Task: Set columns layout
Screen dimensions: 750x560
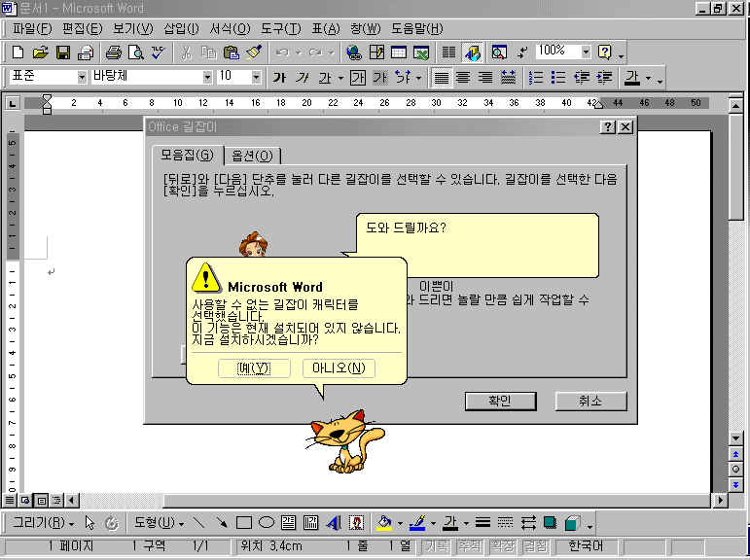Action: point(448,52)
